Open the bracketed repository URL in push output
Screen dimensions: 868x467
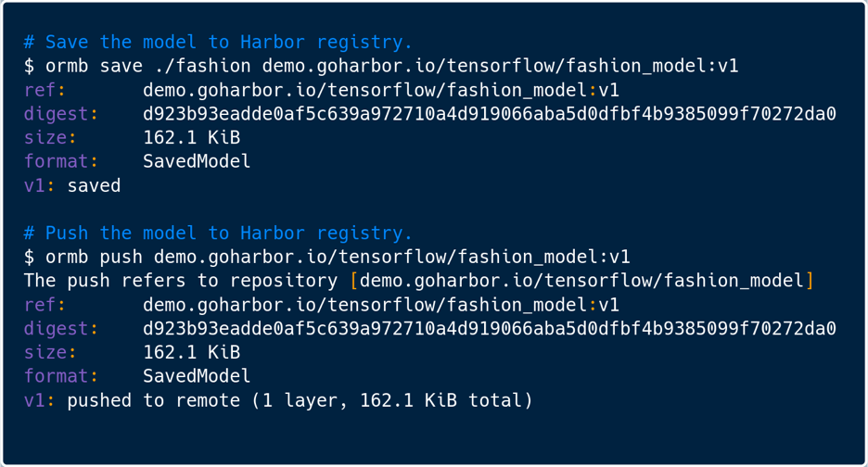point(581,281)
